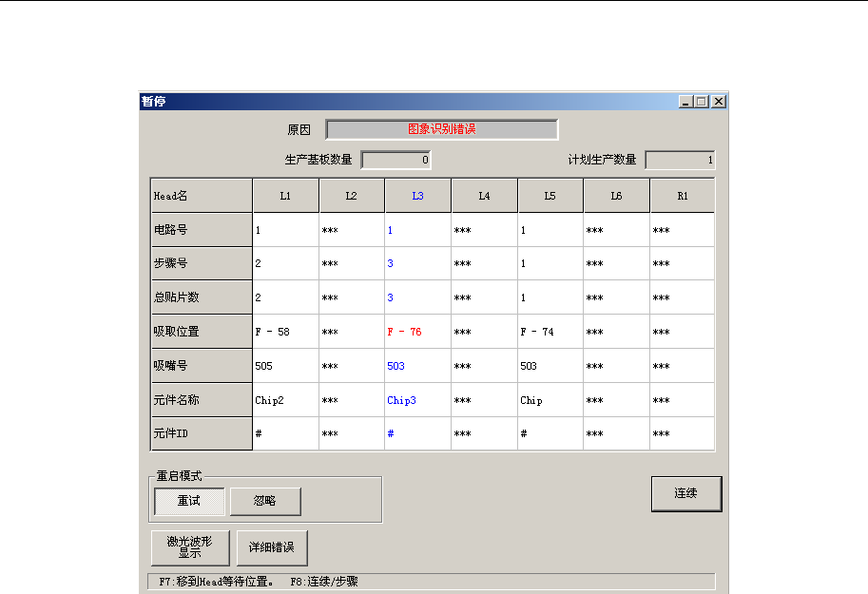Click the 连续 button

686,494
